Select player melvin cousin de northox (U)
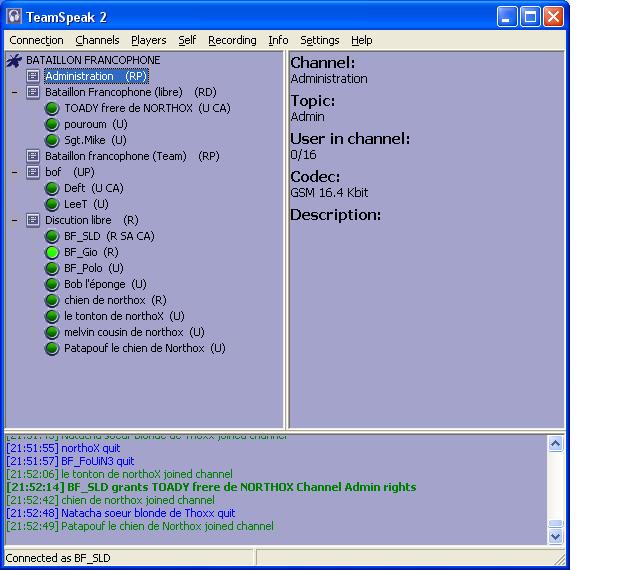 (134, 332)
